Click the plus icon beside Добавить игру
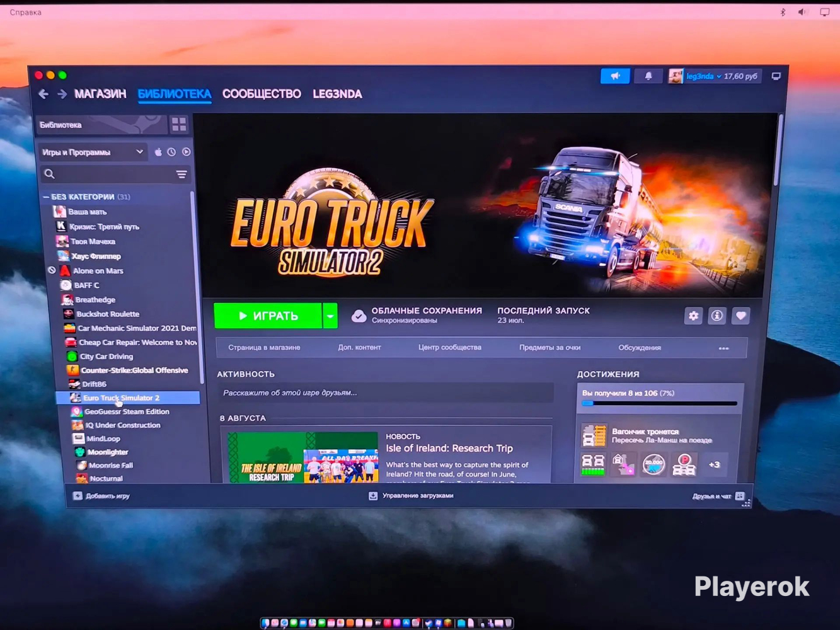 tap(78, 496)
